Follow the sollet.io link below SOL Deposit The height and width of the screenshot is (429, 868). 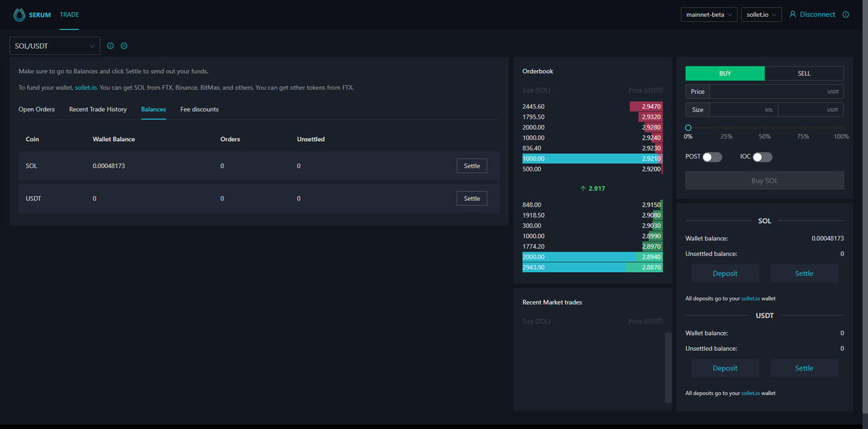(x=751, y=298)
